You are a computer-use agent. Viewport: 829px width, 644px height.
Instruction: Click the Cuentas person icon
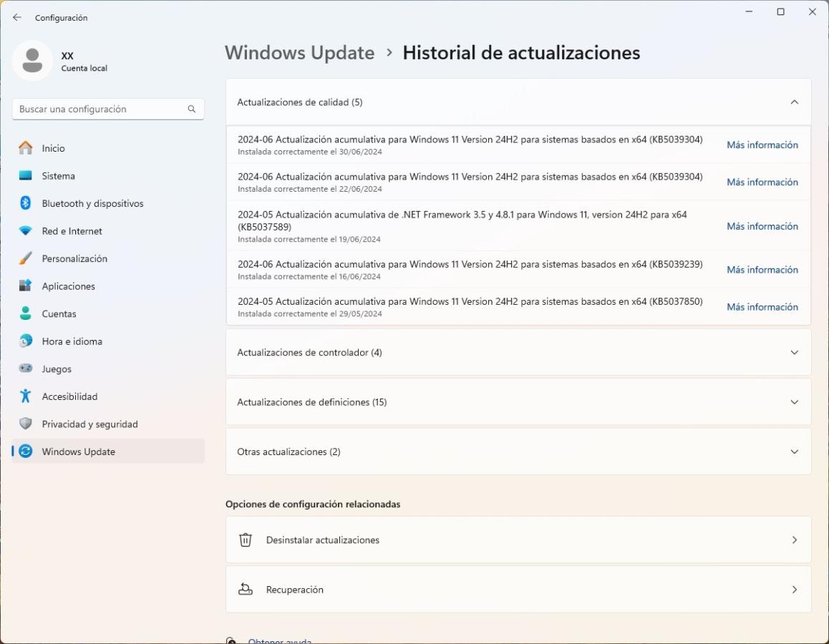coord(25,313)
